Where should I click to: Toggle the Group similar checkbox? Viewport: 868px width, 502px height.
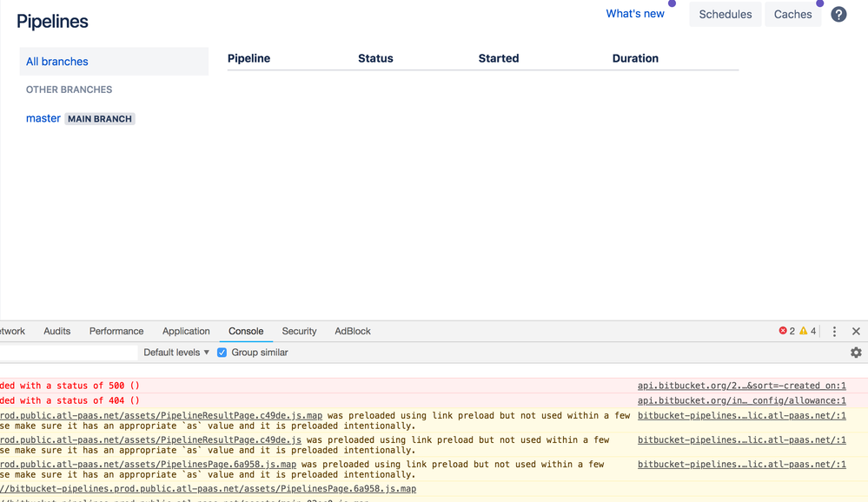coord(222,353)
